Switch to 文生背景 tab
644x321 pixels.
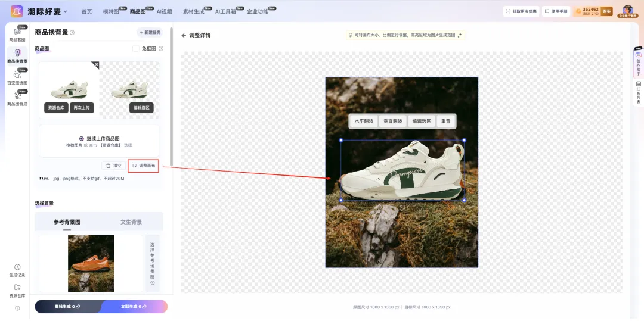point(131,222)
